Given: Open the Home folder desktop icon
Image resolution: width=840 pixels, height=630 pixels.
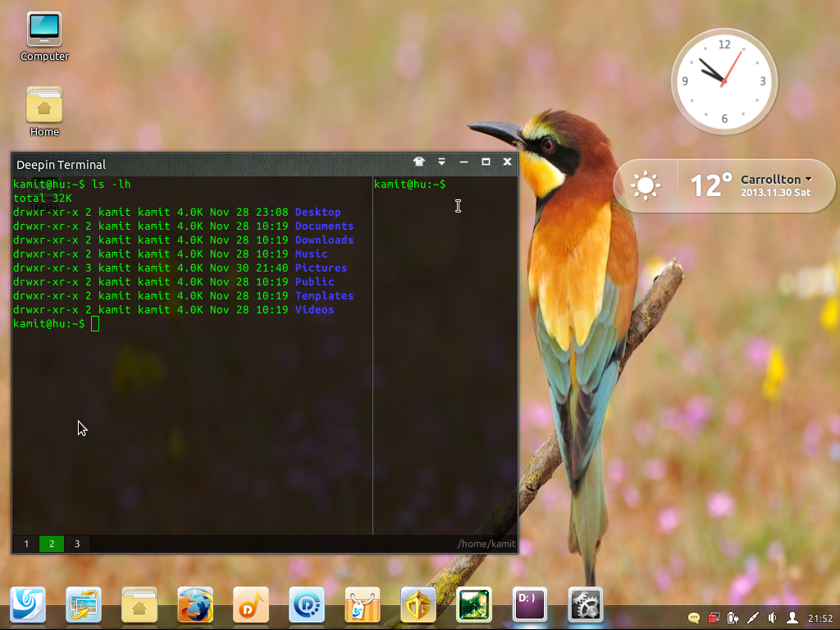Looking at the screenshot, I should pyautogui.click(x=44, y=112).
